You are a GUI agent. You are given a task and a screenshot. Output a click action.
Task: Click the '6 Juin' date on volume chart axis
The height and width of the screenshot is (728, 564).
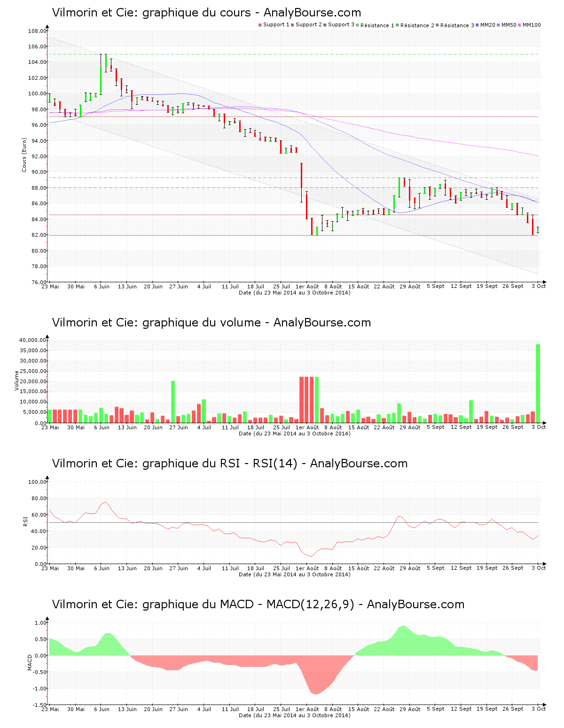click(102, 427)
